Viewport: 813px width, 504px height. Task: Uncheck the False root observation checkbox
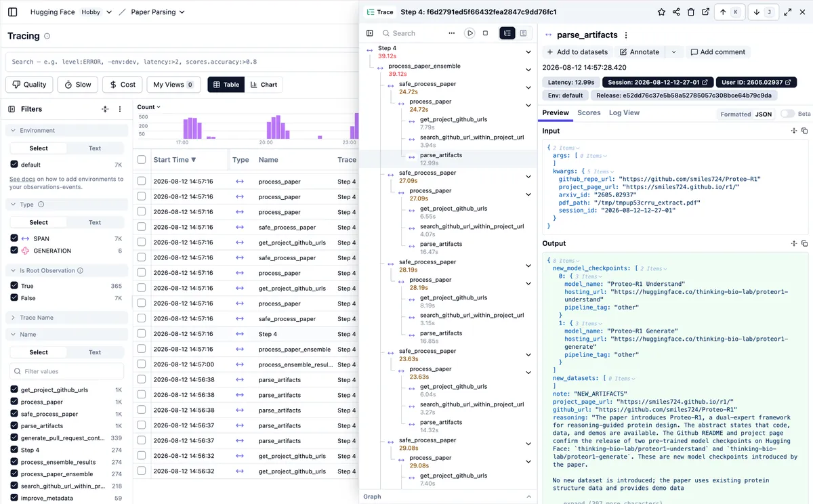14,298
